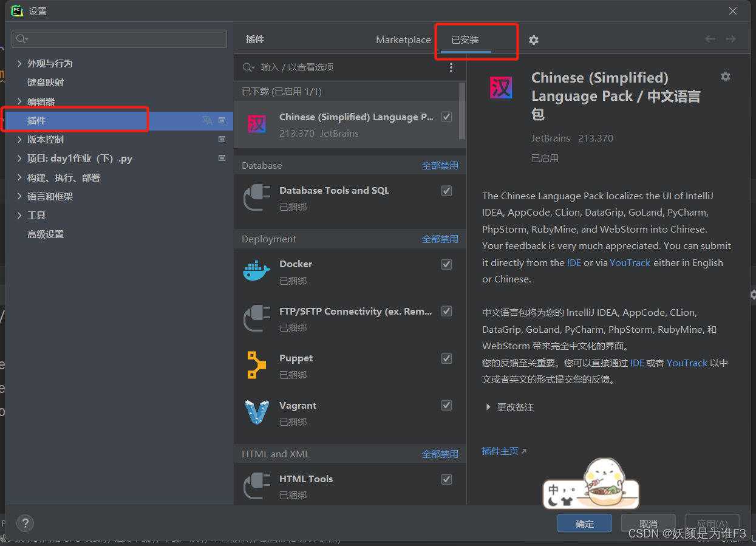Click the Vagrant plugin icon
This screenshot has height=546, width=756.
coord(256,412)
